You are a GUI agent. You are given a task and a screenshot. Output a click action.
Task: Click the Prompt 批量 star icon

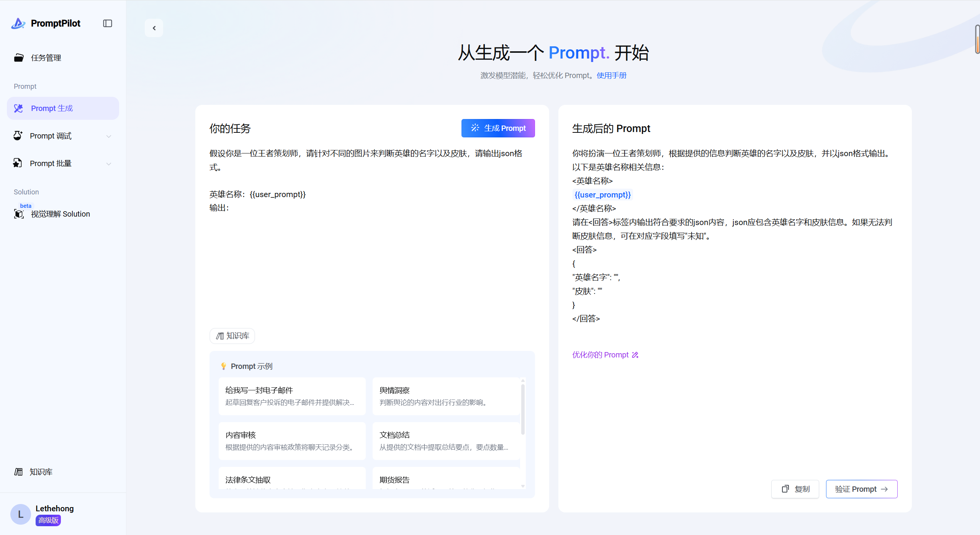pos(18,163)
